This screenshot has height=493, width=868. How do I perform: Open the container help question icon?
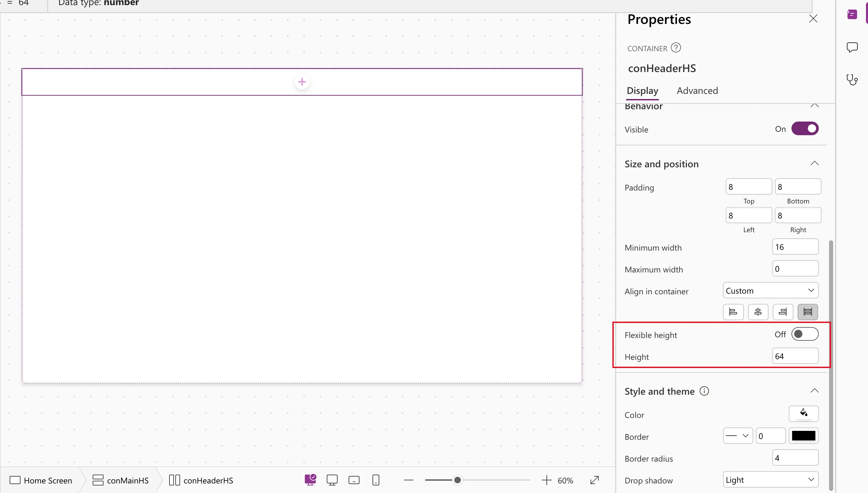tap(676, 48)
